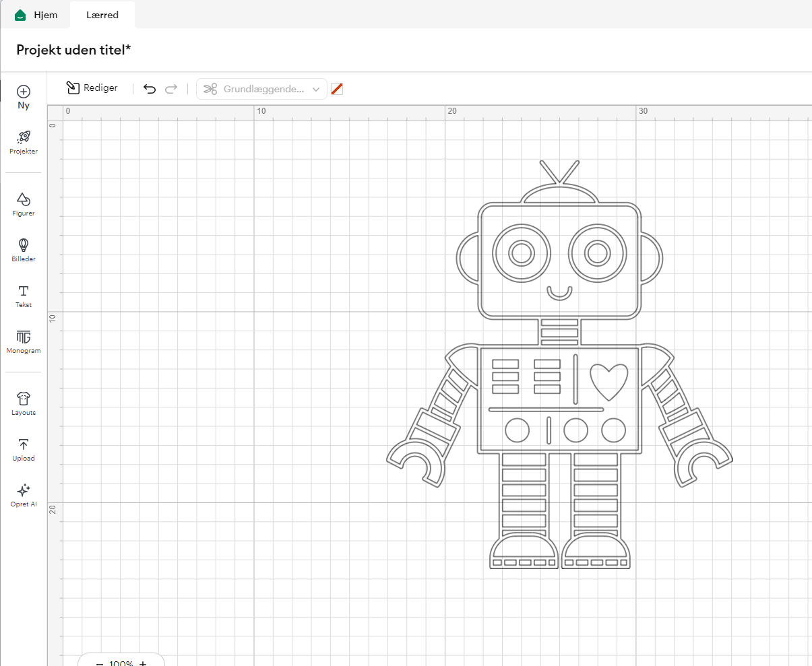Open the Projekter panel
Image resolution: width=812 pixels, height=666 pixels.
pyautogui.click(x=24, y=142)
